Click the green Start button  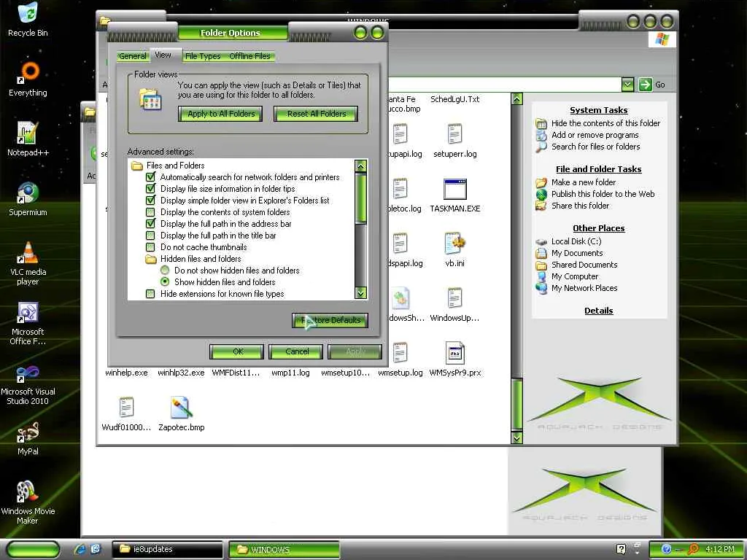pyautogui.click(x=32, y=550)
